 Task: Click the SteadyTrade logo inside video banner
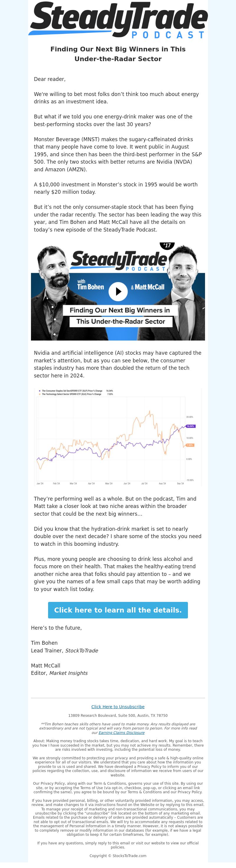pos(119,260)
